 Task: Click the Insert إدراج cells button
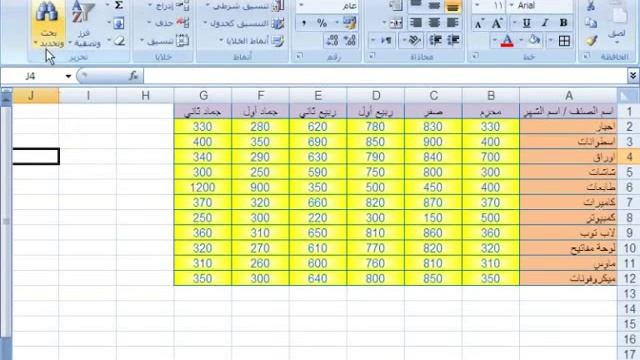click(x=169, y=6)
